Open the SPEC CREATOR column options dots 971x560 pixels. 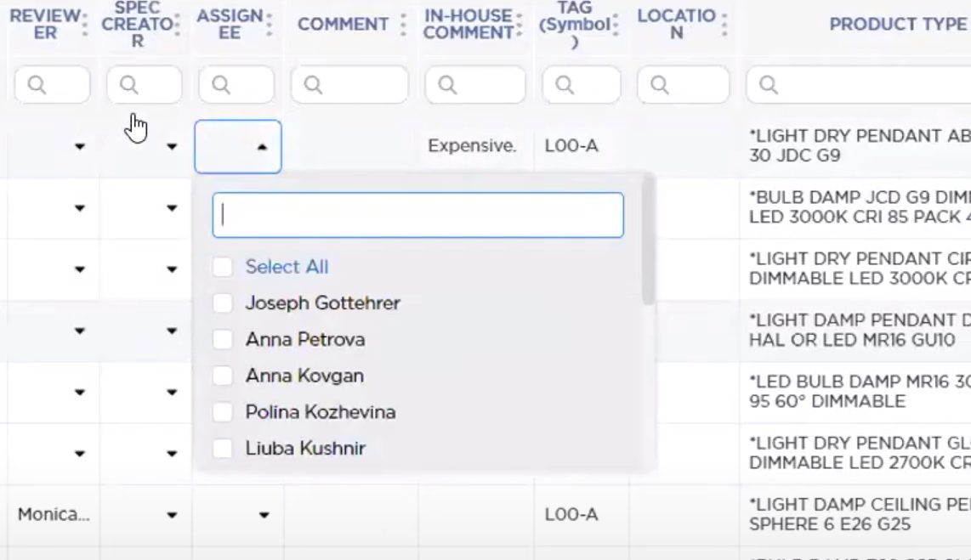[177, 25]
